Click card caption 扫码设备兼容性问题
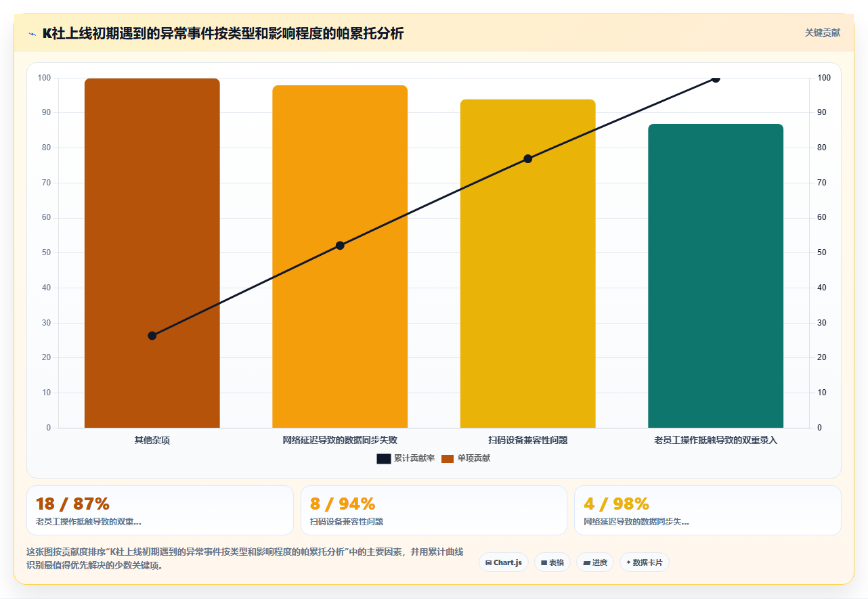 coord(347,522)
